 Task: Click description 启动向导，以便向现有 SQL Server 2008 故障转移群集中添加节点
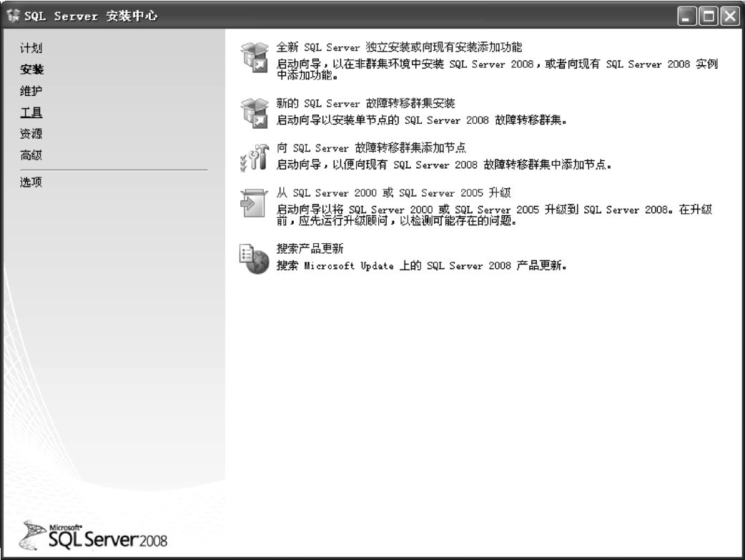click(x=444, y=164)
